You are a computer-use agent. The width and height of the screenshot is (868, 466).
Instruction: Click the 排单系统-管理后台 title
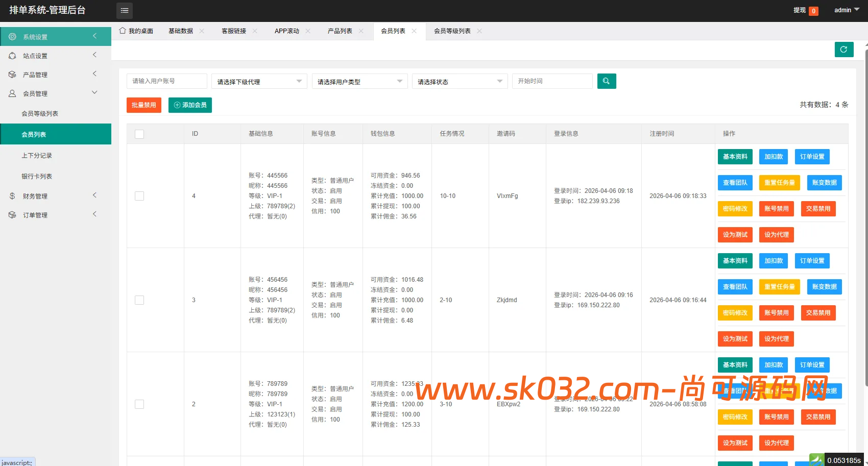(47, 10)
